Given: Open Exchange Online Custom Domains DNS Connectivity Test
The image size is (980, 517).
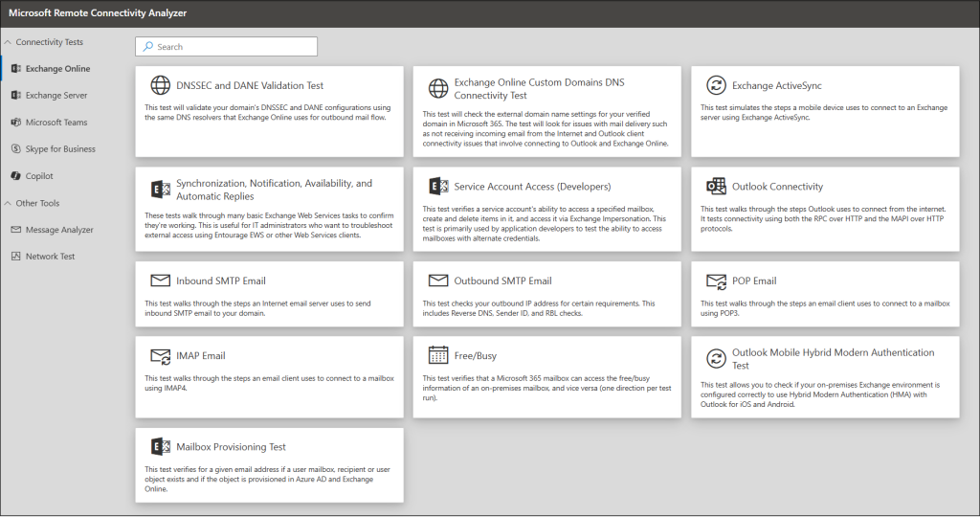Looking at the screenshot, I should [x=540, y=89].
